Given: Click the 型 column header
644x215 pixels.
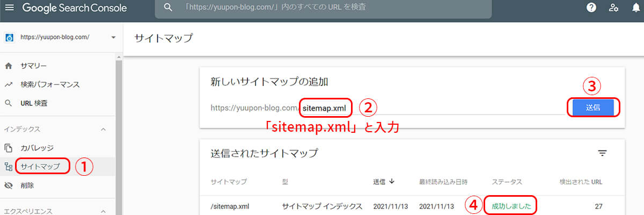Looking at the screenshot, I should [x=285, y=182].
